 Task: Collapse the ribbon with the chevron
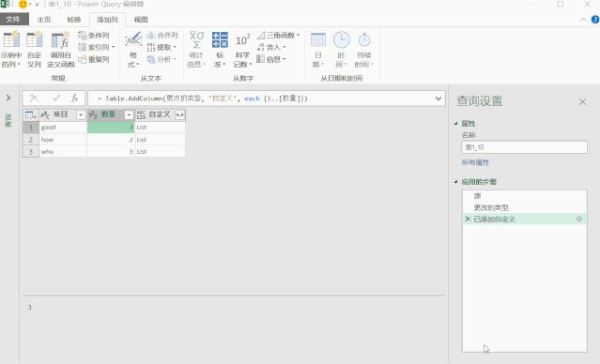(583, 20)
